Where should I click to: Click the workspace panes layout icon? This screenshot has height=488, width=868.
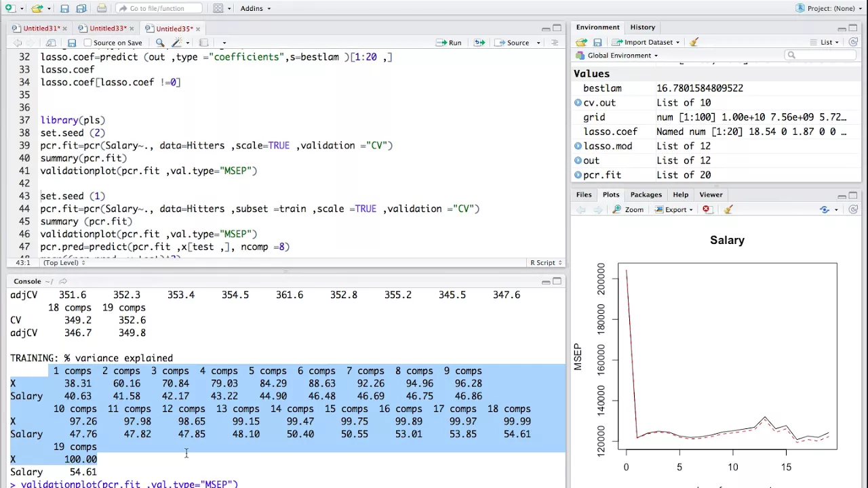[218, 8]
